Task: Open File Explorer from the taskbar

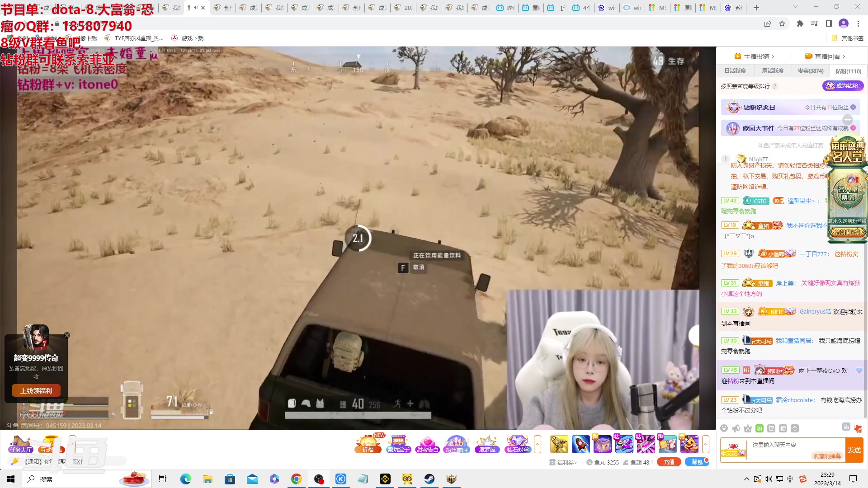Action: tap(208, 479)
